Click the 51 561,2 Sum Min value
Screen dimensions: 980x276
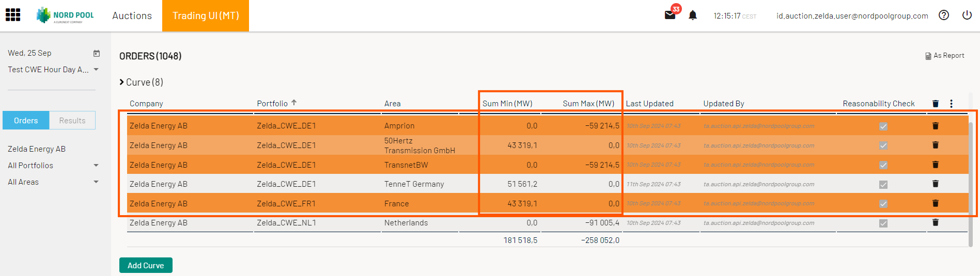tap(522, 184)
